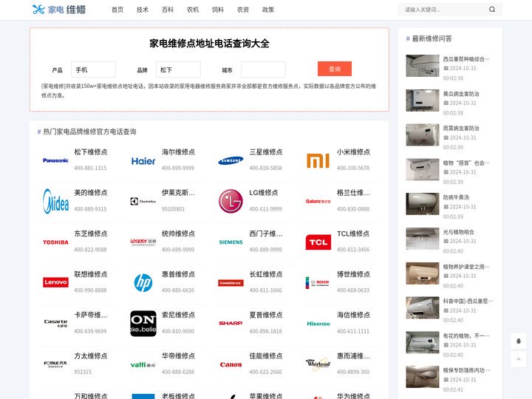Open the LG brand logo
Image resolution: width=532 pixels, height=399 pixels.
tap(231, 201)
